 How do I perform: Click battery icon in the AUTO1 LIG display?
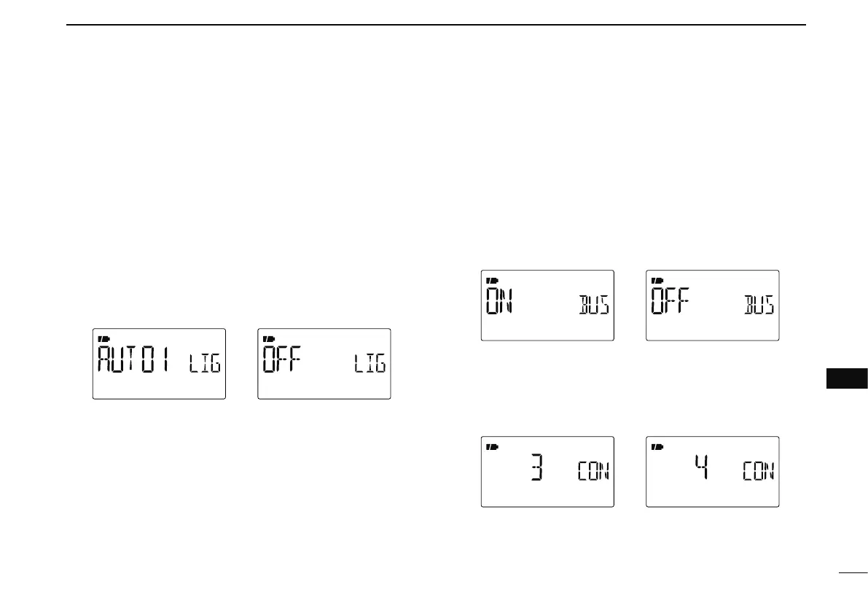click(103, 338)
